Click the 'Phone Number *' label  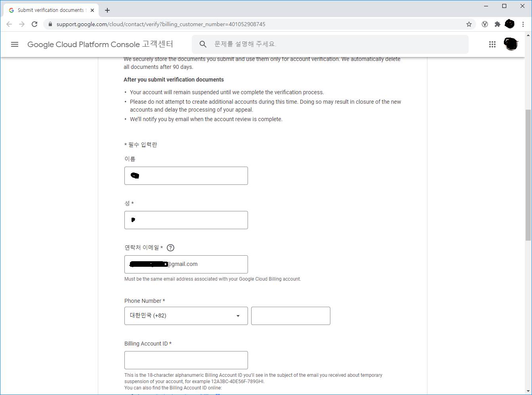pos(145,301)
